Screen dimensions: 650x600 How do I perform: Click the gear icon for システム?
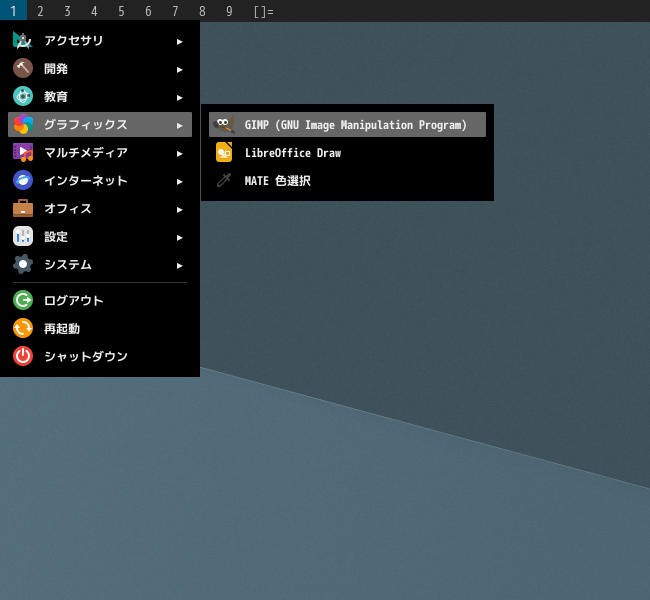click(x=23, y=265)
